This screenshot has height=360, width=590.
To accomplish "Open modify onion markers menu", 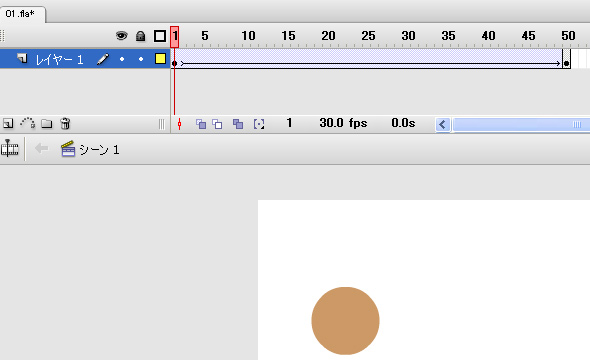I will coord(259,124).
